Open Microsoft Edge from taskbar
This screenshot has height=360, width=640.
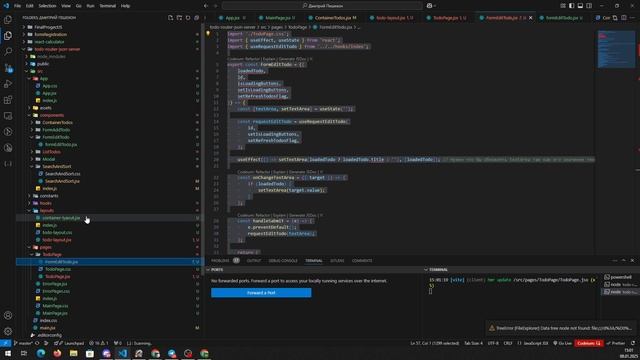pos(41,353)
